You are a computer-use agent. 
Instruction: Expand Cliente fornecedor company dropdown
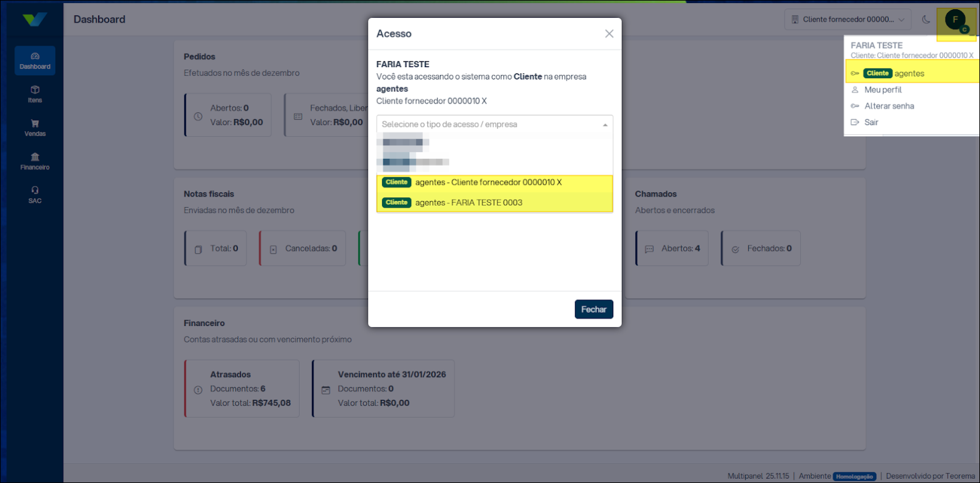(x=847, y=20)
